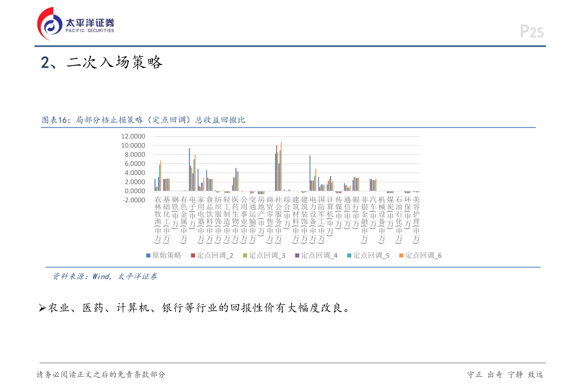The image size is (585, 392).
Task: Click x-axis label 汽车(申万)
Action: click(373, 212)
